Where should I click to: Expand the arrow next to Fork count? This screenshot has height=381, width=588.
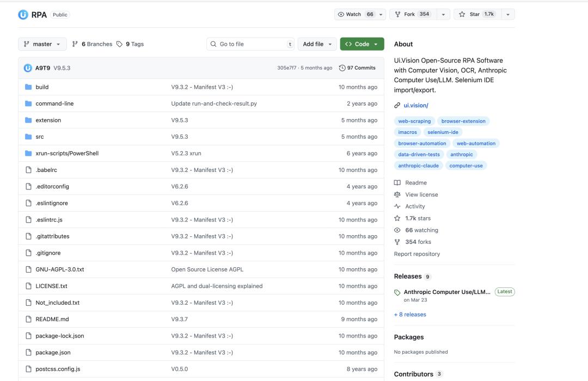443,14
